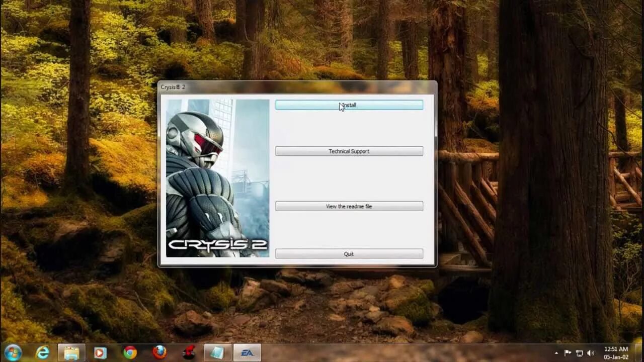644x362 pixels.
Task: Show hidden system tray icons
Action: point(556,353)
